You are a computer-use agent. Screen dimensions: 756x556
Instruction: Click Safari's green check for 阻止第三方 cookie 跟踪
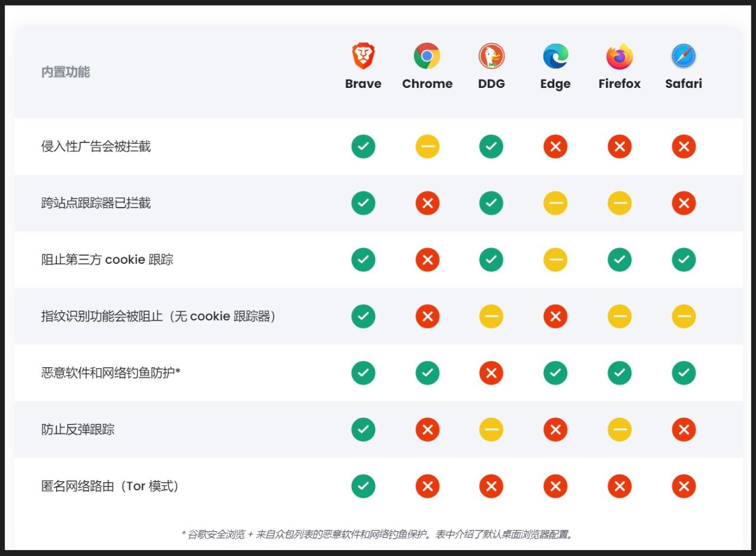pyautogui.click(x=684, y=260)
